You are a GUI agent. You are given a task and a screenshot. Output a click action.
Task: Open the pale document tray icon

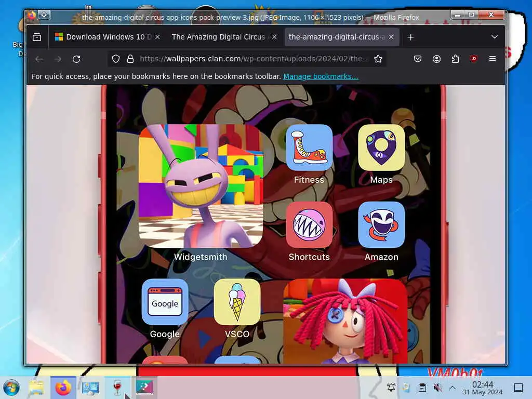[406, 388]
